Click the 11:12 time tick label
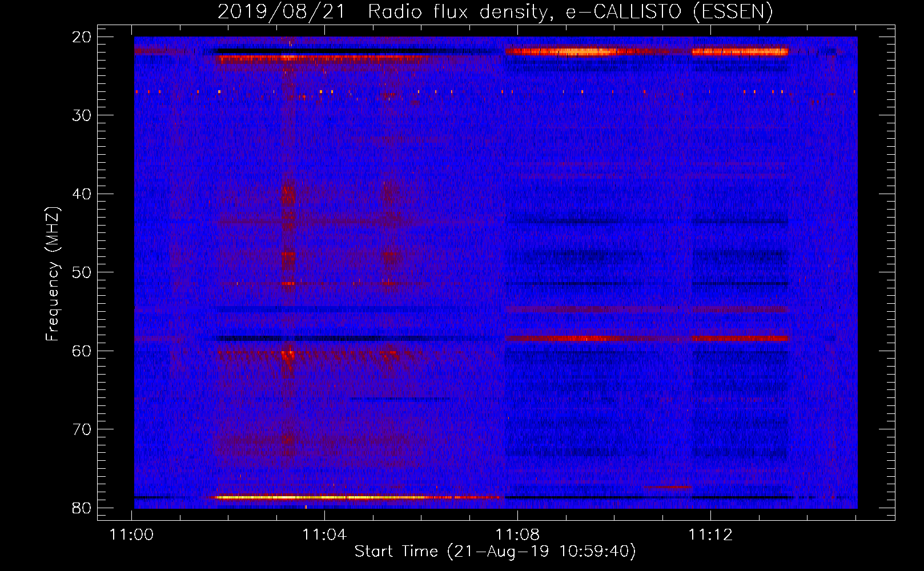This screenshot has height=571, width=924. click(710, 535)
